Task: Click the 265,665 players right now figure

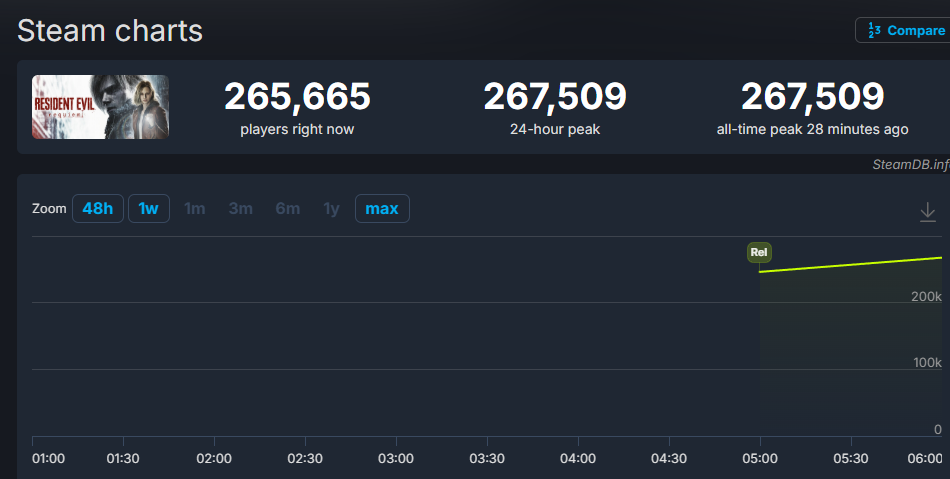Action: click(297, 97)
